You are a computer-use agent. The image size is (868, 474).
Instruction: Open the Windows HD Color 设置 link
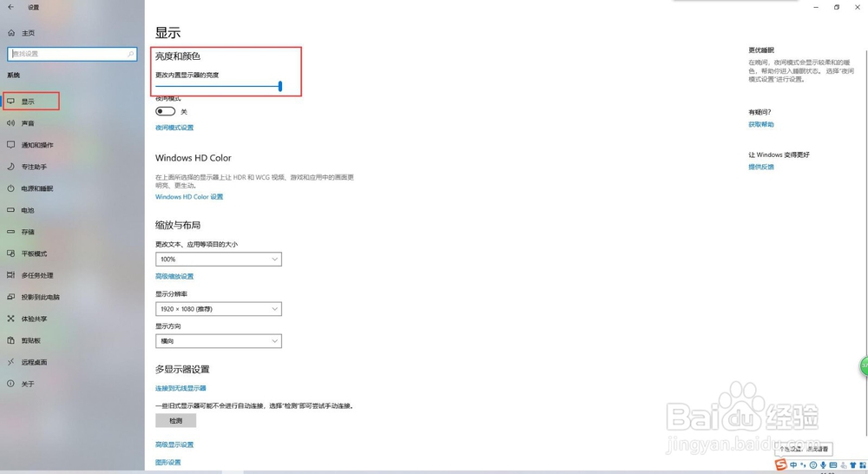coord(189,196)
